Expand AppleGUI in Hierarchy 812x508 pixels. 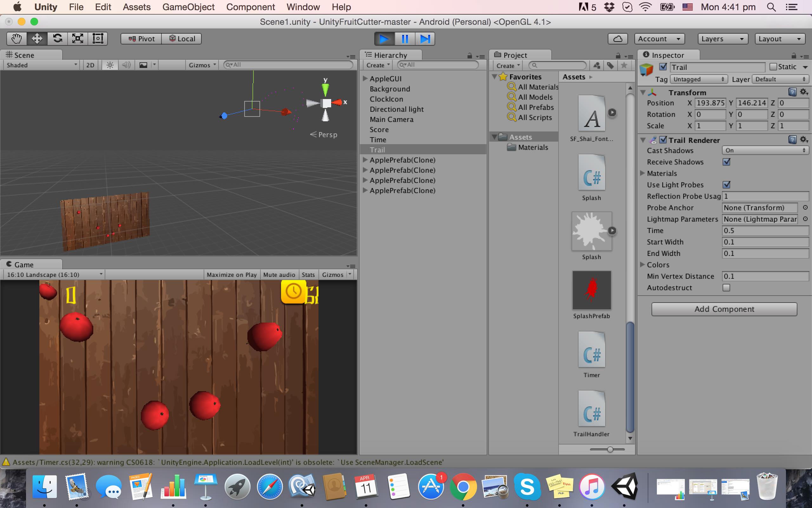point(365,79)
